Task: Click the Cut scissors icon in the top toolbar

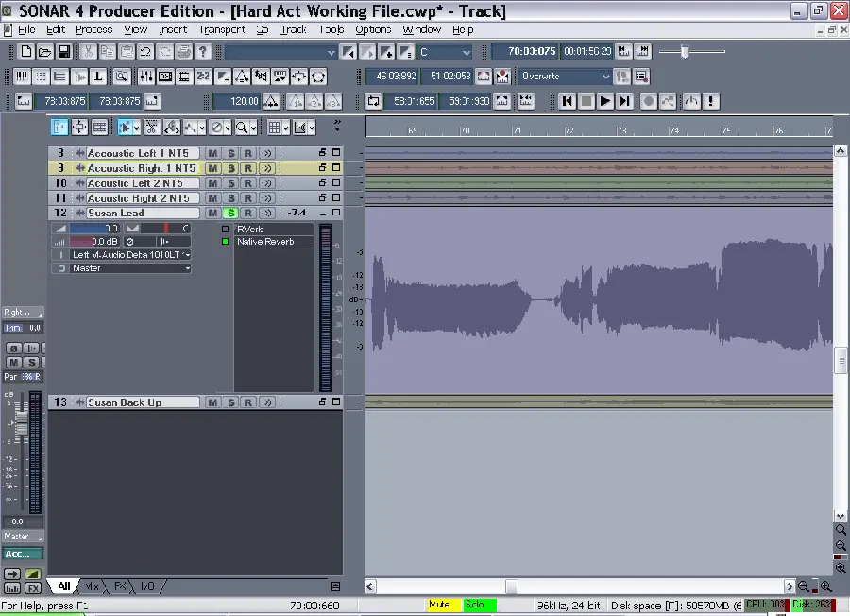Action: click(89, 52)
